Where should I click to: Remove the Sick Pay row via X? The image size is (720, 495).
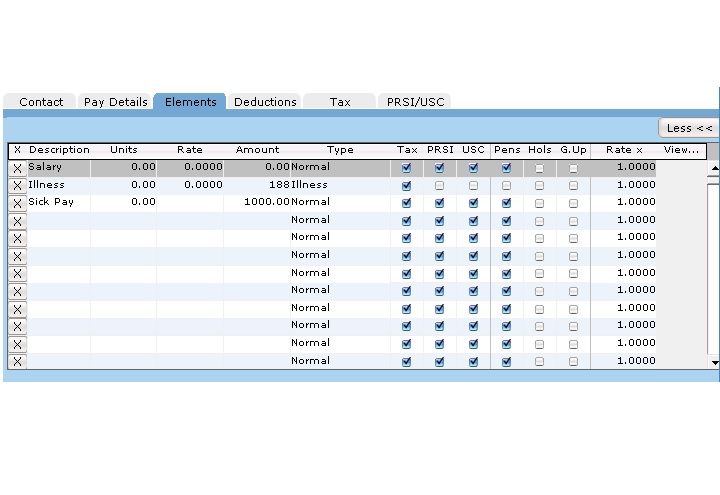point(17,203)
